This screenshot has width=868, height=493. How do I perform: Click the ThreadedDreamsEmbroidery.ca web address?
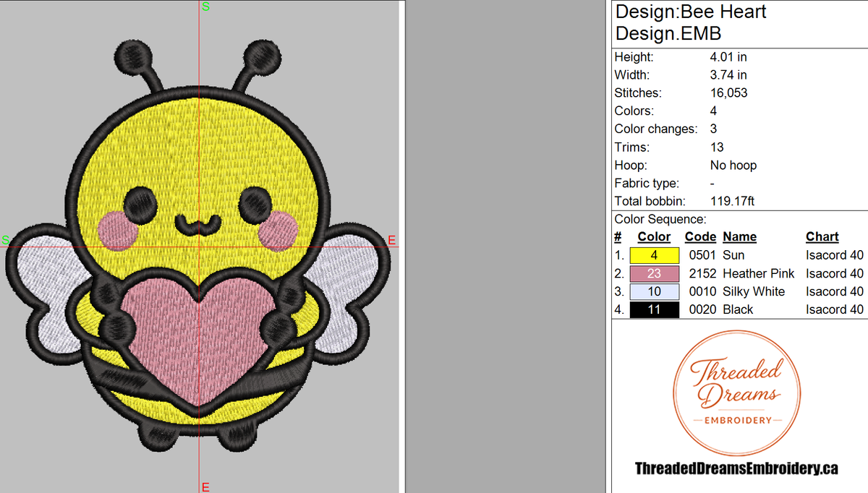coord(736,468)
